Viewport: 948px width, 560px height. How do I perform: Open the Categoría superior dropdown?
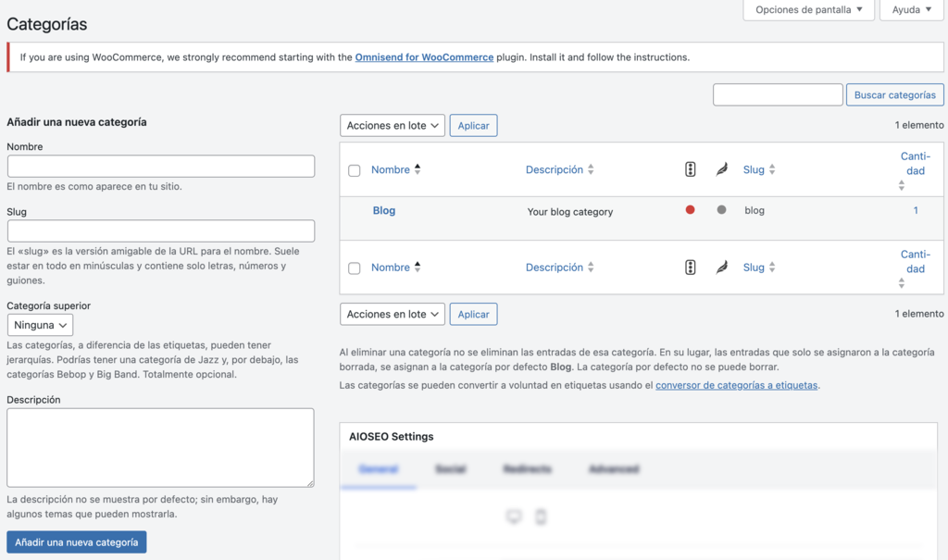click(40, 325)
